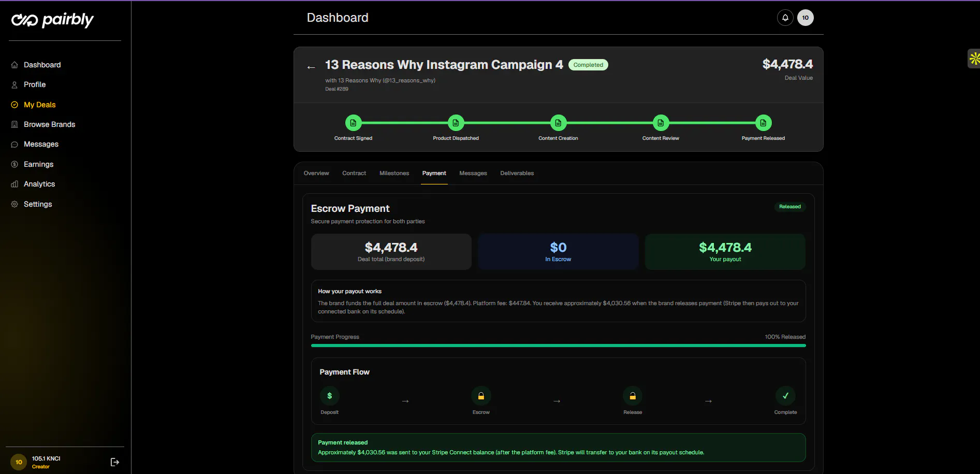This screenshot has height=474, width=980.
Task: Switch to the Deliverables tab
Action: click(517, 173)
